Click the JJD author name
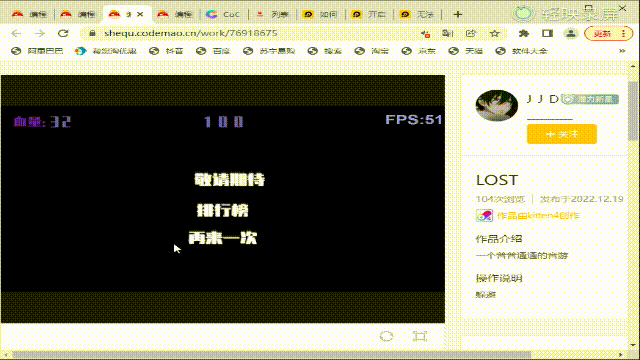The height and width of the screenshot is (360, 640). click(x=542, y=99)
